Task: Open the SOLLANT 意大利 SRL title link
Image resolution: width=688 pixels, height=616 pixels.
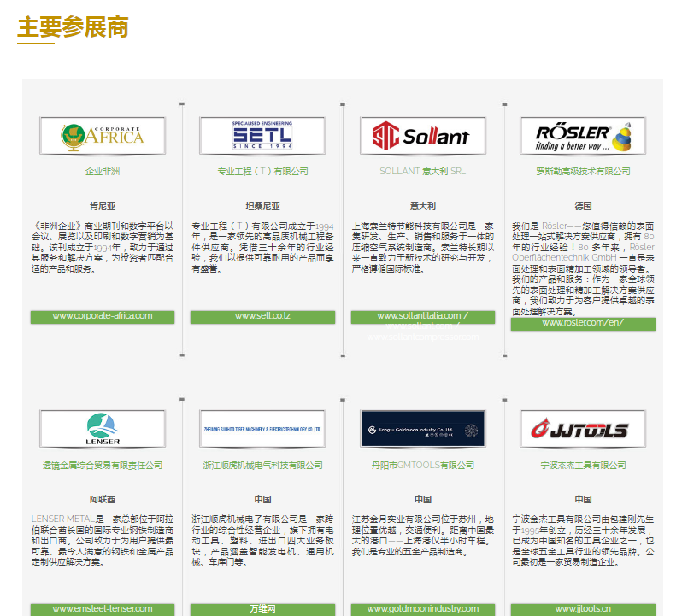Action: coord(422,172)
